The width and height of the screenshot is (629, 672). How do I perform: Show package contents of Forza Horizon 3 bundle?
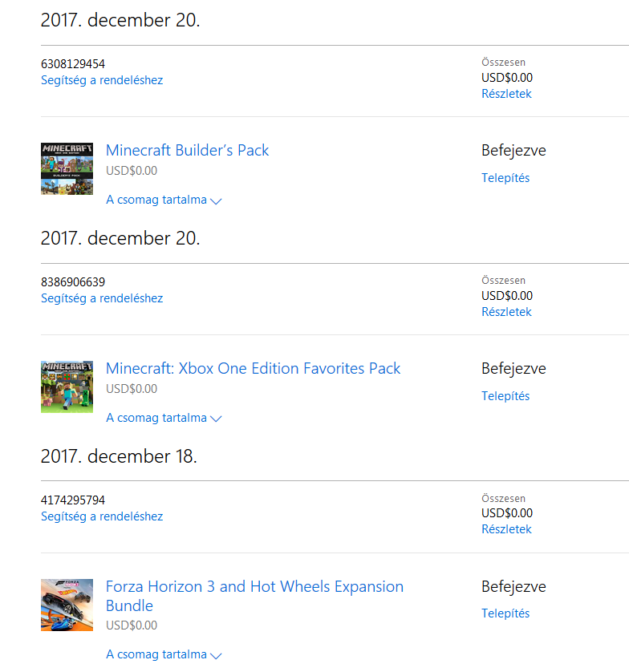pos(164,654)
